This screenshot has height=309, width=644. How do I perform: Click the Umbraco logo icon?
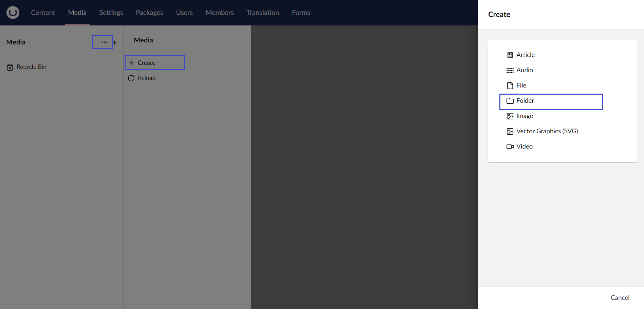[12, 12]
